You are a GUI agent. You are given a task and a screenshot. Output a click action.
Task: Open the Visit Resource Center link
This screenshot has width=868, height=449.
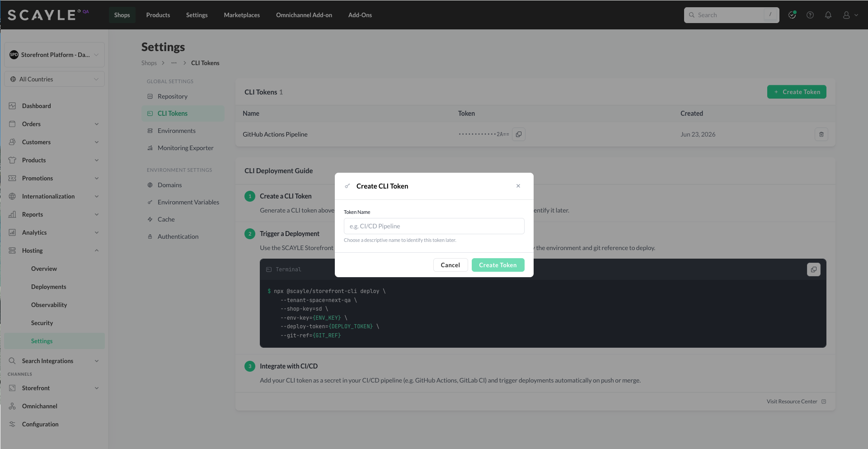click(x=796, y=402)
